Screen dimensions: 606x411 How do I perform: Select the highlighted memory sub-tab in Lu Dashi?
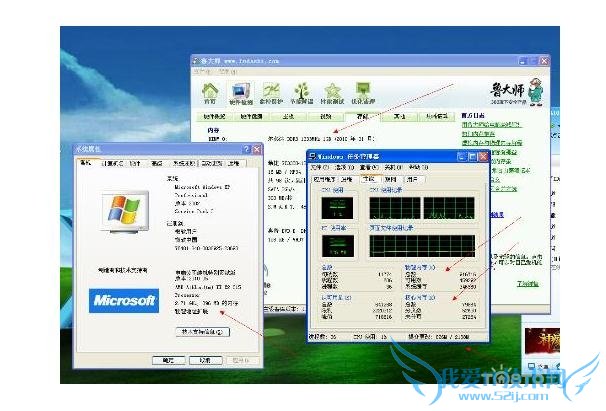tap(362, 116)
